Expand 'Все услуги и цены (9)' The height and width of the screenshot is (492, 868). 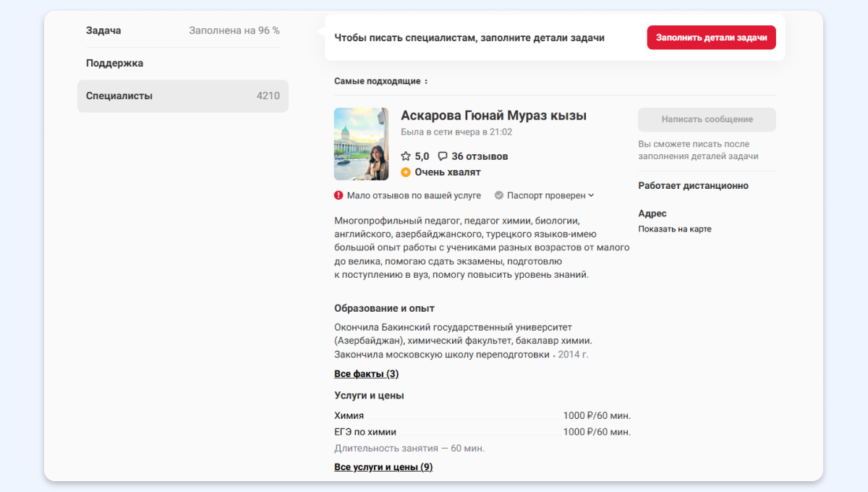point(383,467)
